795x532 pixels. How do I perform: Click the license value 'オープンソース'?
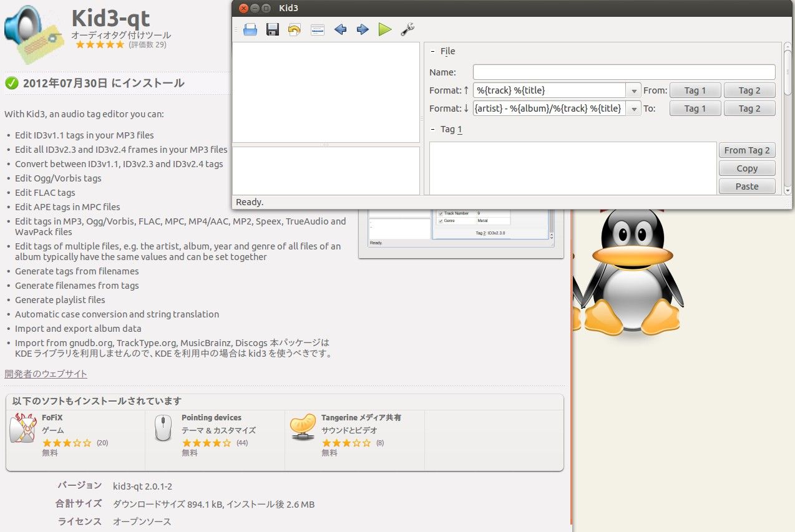142,521
